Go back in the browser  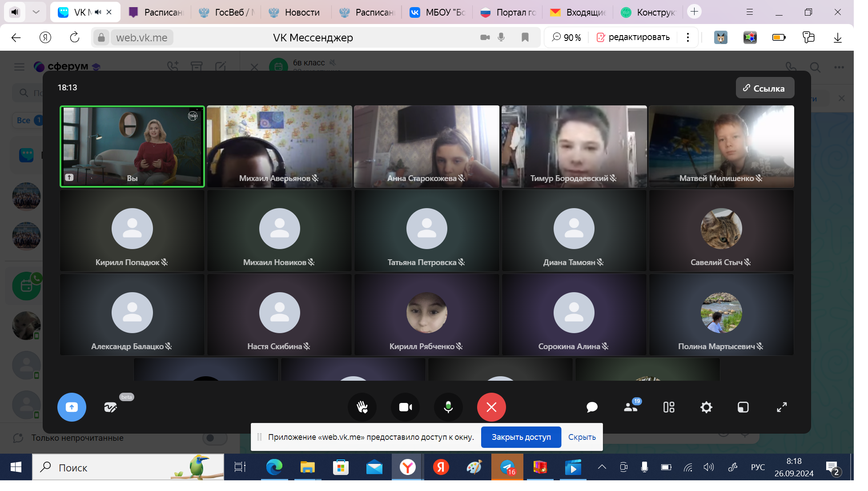(x=16, y=38)
